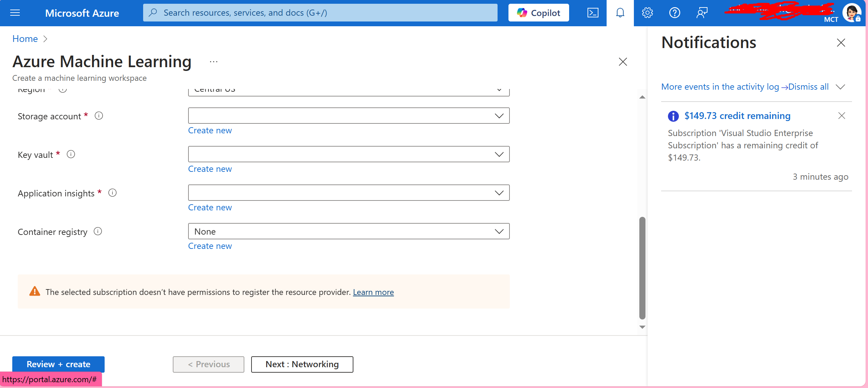Open portal settings gear icon

[x=647, y=13]
